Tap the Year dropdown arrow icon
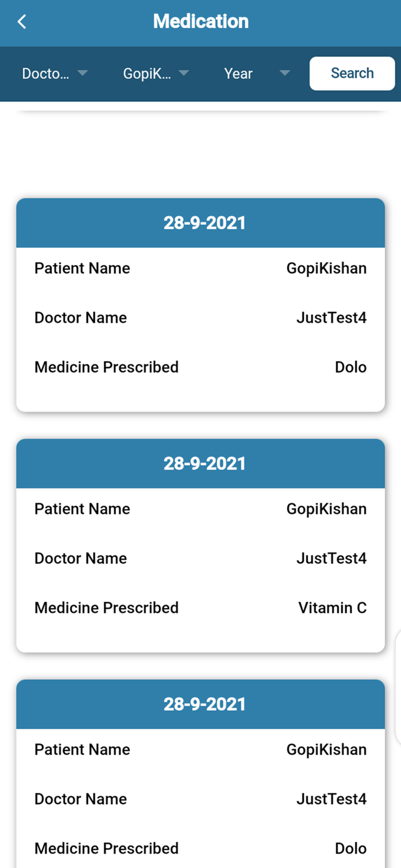The width and height of the screenshot is (401, 868). click(285, 73)
